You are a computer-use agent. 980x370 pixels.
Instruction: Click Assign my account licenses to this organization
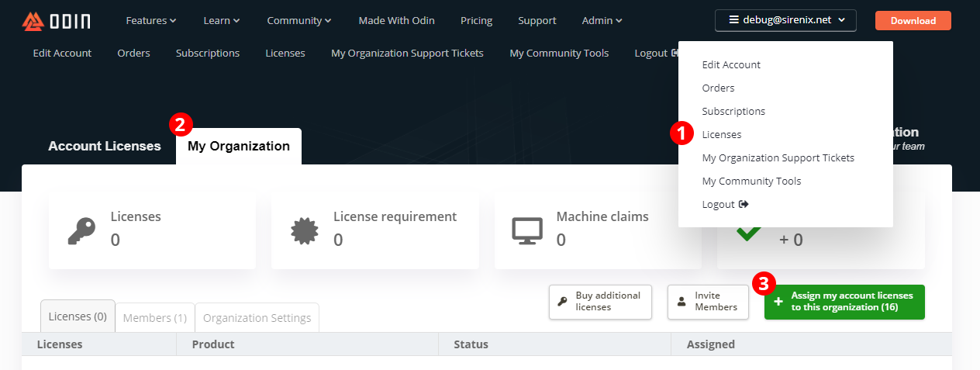pyautogui.click(x=844, y=301)
